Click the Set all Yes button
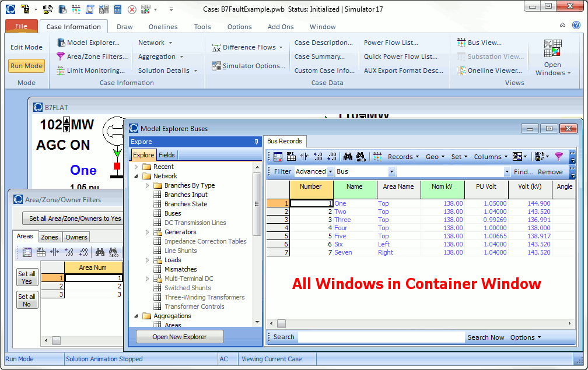The width and height of the screenshot is (588, 370). click(27, 277)
